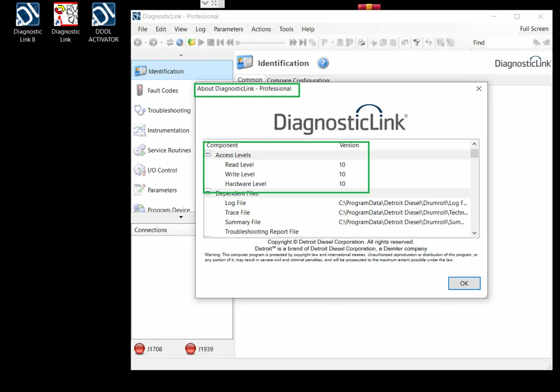This screenshot has height=392, width=560.
Task: Open the Parameters menu
Action: [228, 29]
